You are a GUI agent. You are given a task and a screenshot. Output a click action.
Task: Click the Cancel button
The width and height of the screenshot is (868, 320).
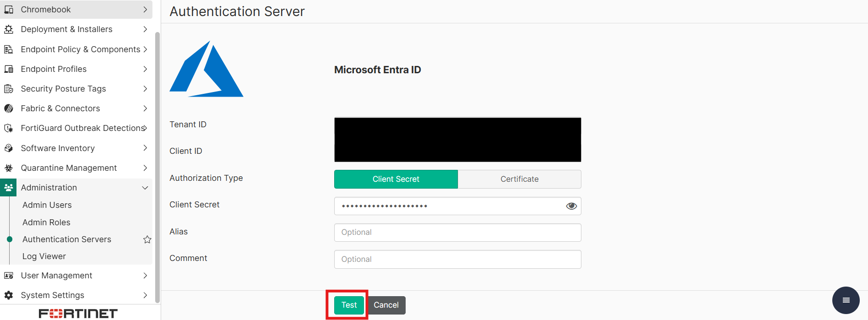(386, 305)
